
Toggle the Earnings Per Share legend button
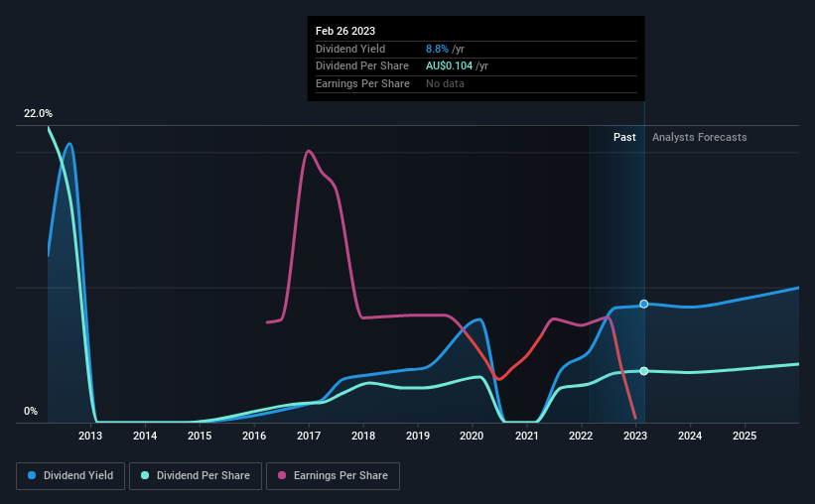(x=333, y=476)
